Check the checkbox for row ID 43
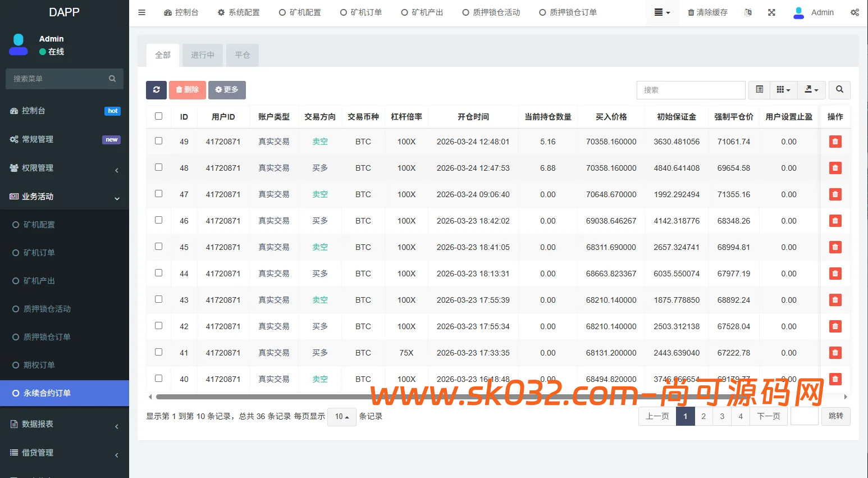868x478 pixels. (x=158, y=299)
